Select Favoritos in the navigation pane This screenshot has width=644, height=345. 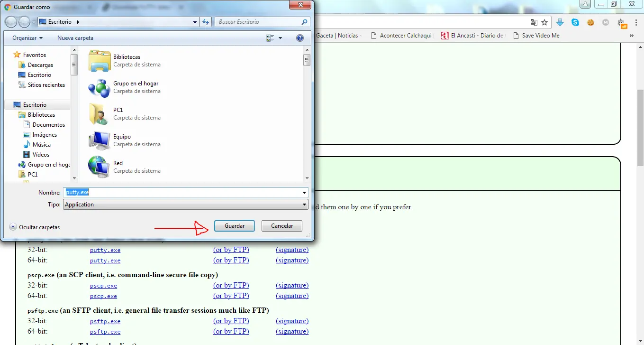pyautogui.click(x=35, y=55)
